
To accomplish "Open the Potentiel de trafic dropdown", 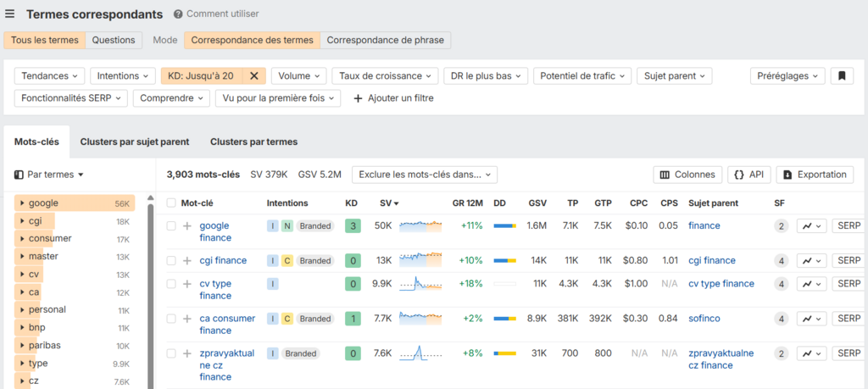I will [582, 75].
